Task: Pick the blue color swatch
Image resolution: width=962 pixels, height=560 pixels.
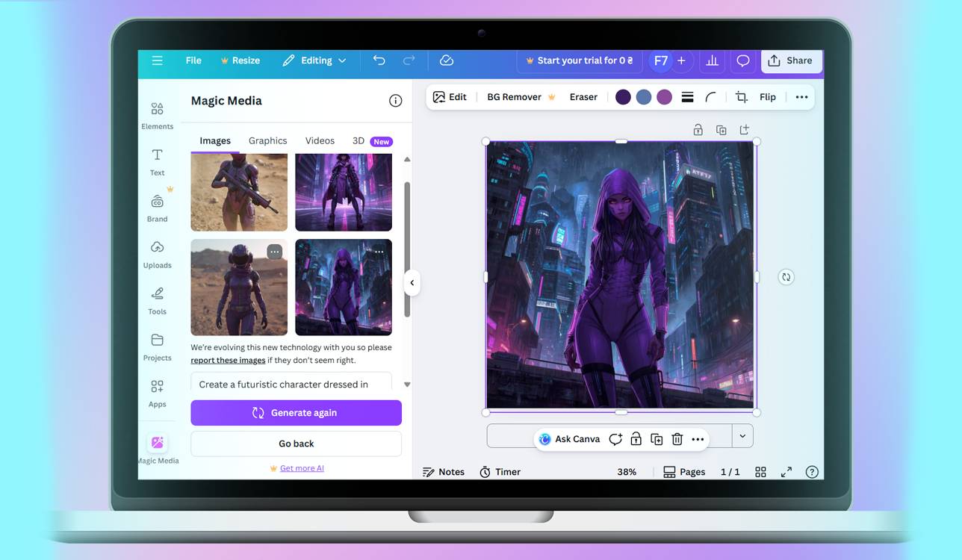Action: [x=644, y=97]
